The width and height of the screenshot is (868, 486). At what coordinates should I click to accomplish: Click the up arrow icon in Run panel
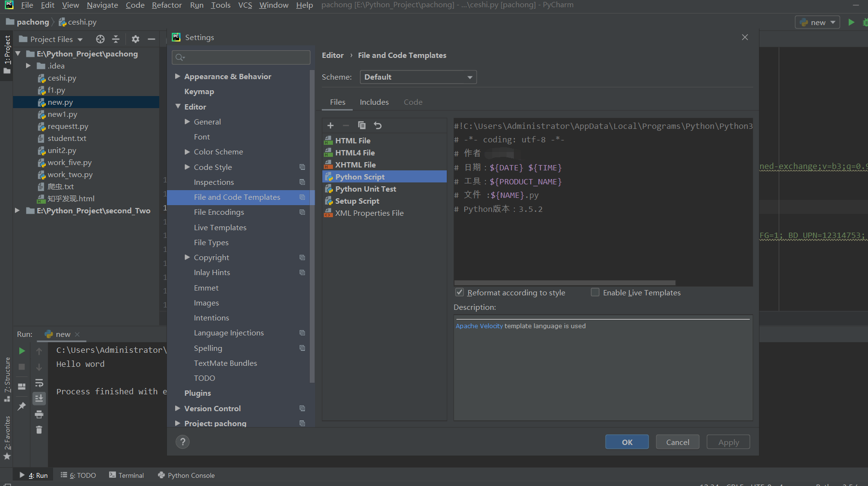click(x=39, y=351)
